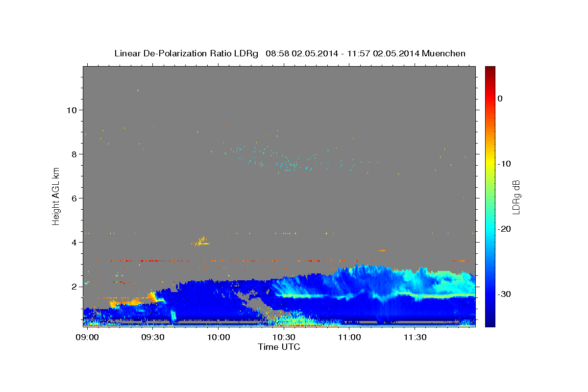Pick the dark red top of the colorbar
The width and height of the screenshot is (588, 392).
click(x=490, y=70)
